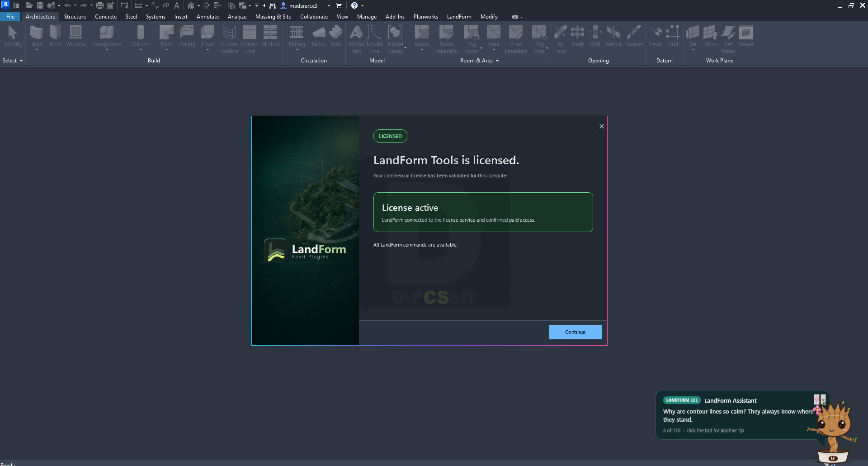This screenshot has height=466, width=868.
Task: Open the shopping cart icon in title bar
Action: click(x=339, y=6)
